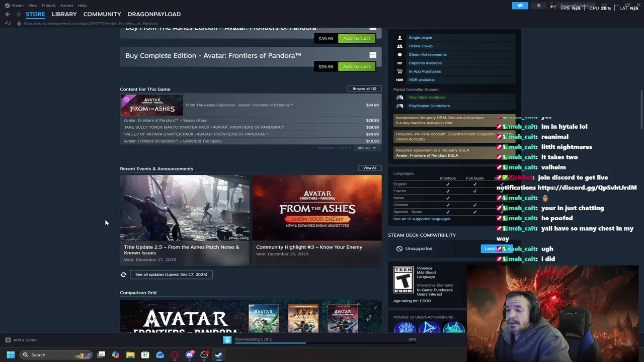The width and height of the screenshot is (644, 362).
Task: Select the STORE tab
Action: pos(35,14)
